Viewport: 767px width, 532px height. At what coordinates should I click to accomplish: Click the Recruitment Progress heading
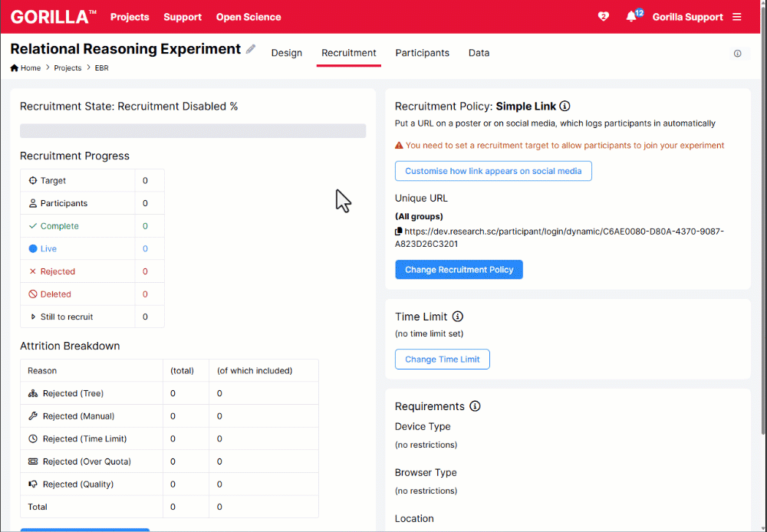(x=75, y=156)
